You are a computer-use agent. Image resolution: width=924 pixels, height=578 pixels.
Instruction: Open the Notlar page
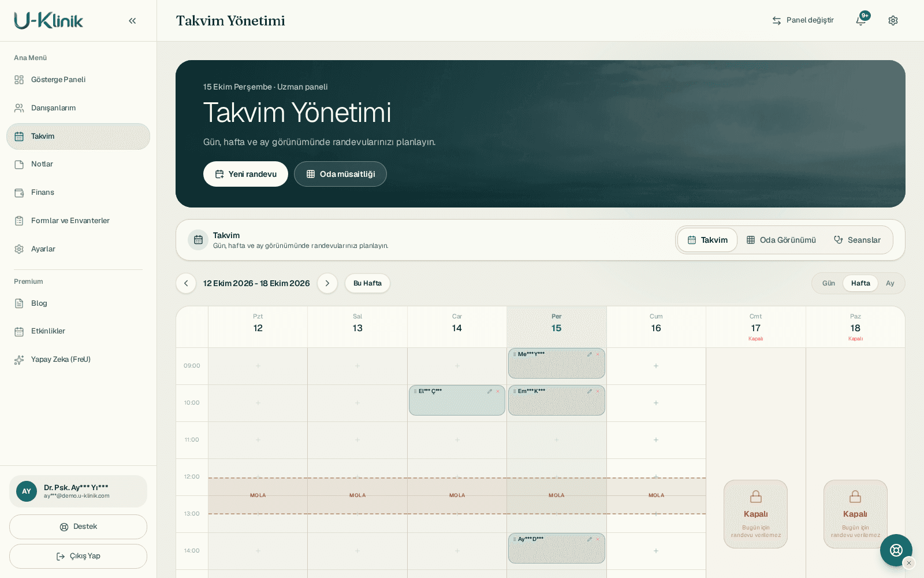78,164
